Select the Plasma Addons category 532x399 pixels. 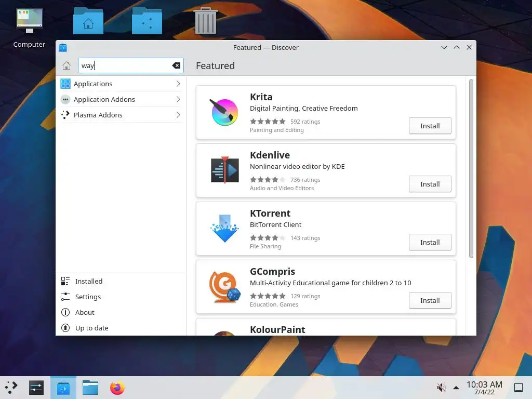click(121, 115)
